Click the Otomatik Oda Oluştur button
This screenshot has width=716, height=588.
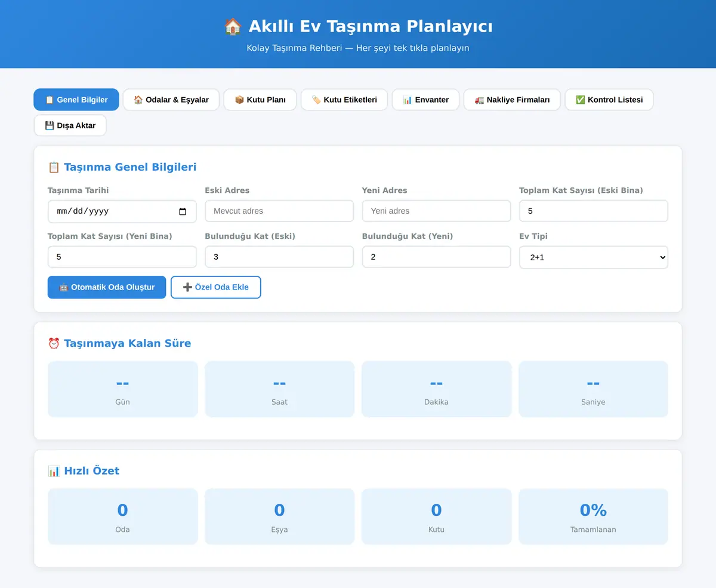click(x=107, y=287)
